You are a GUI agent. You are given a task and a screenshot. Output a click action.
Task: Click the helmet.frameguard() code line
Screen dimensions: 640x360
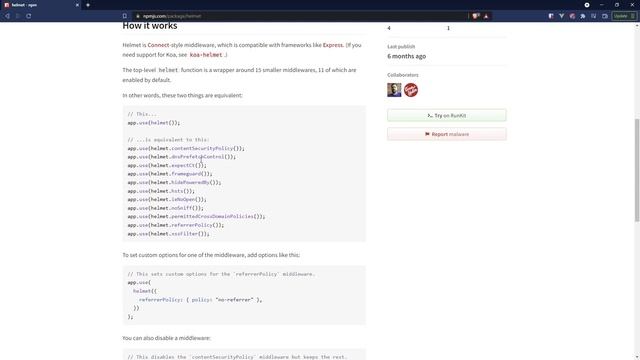click(x=170, y=174)
